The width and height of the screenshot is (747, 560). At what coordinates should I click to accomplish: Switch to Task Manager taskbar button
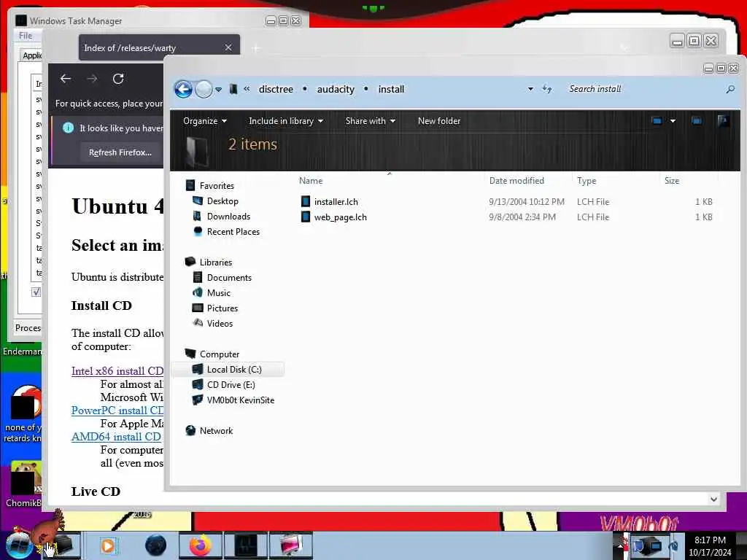click(x=246, y=545)
